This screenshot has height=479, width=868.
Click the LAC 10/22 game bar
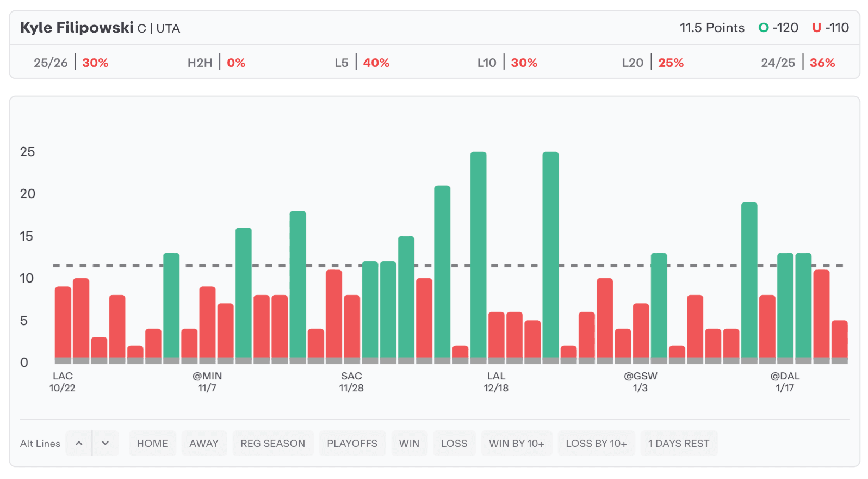click(x=63, y=322)
